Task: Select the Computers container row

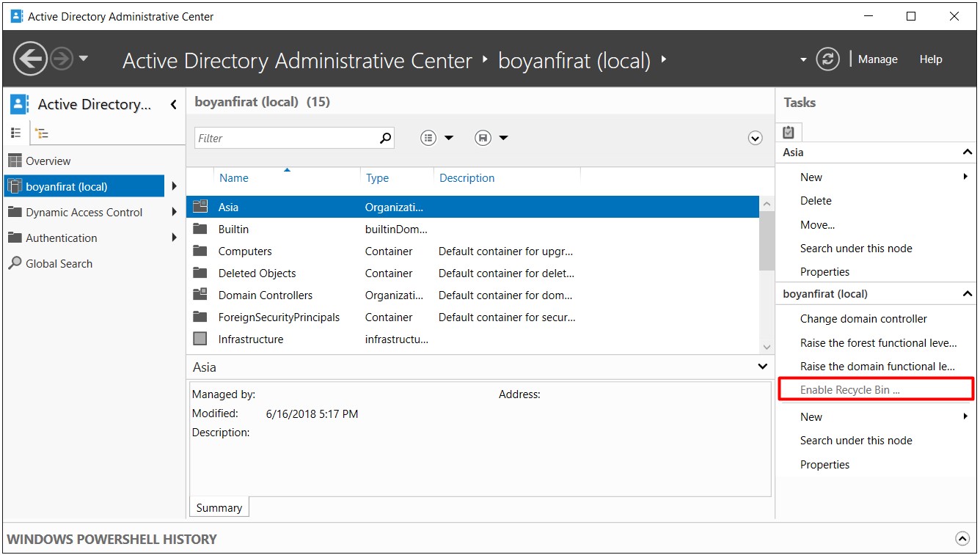Action: pos(473,251)
